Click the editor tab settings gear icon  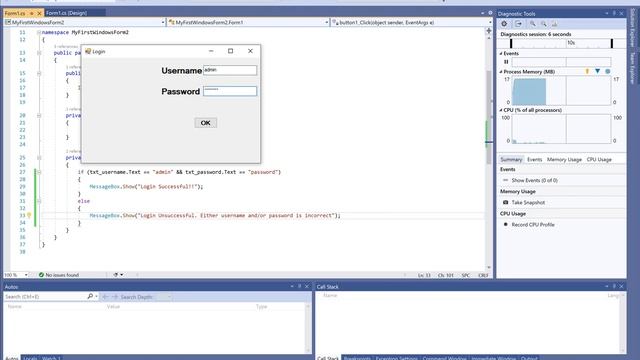click(490, 13)
